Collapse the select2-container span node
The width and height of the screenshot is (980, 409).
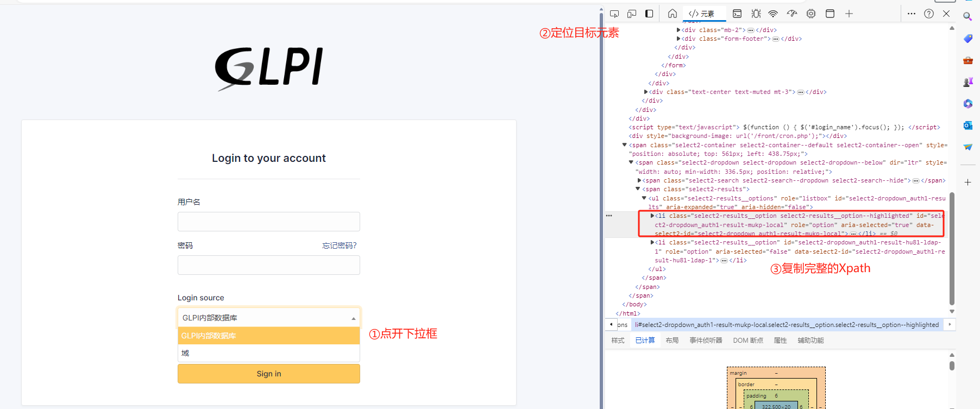tap(625, 145)
